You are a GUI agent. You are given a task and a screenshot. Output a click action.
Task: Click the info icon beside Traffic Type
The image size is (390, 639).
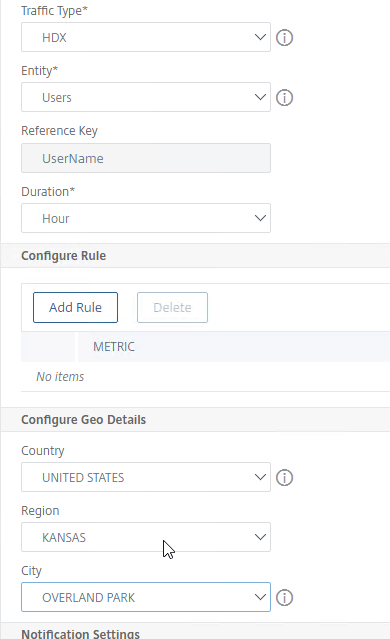[284, 37]
